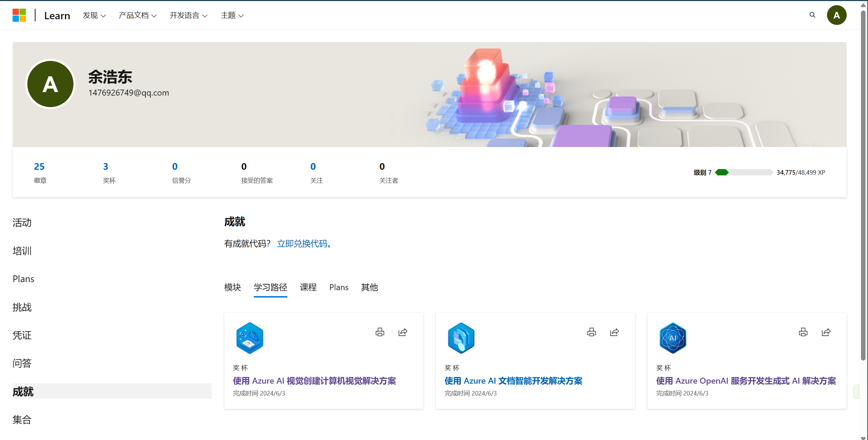Click the Microsoft logo
The image size is (868, 440).
(19, 15)
